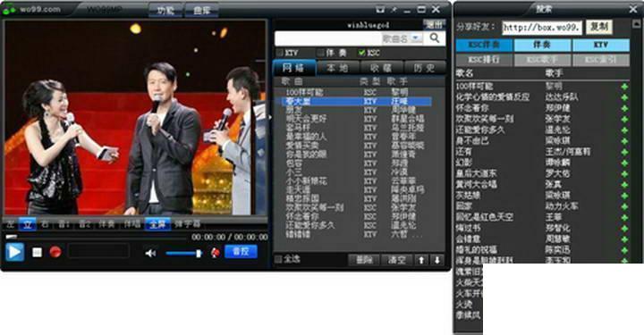Check the 全选 select-all checkbox
The image size is (644, 335).
pyautogui.click(x=278, y=259)
